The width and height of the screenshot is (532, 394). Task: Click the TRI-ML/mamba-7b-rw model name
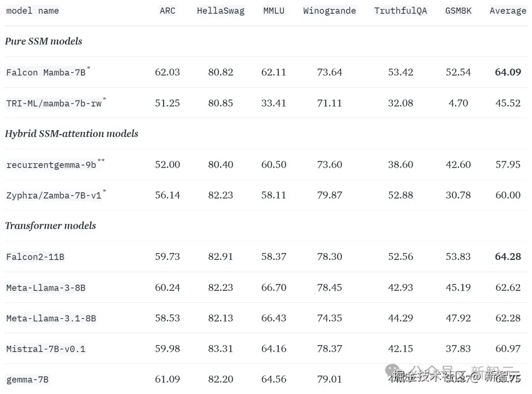pyautogui.click(x=54, y=103)
